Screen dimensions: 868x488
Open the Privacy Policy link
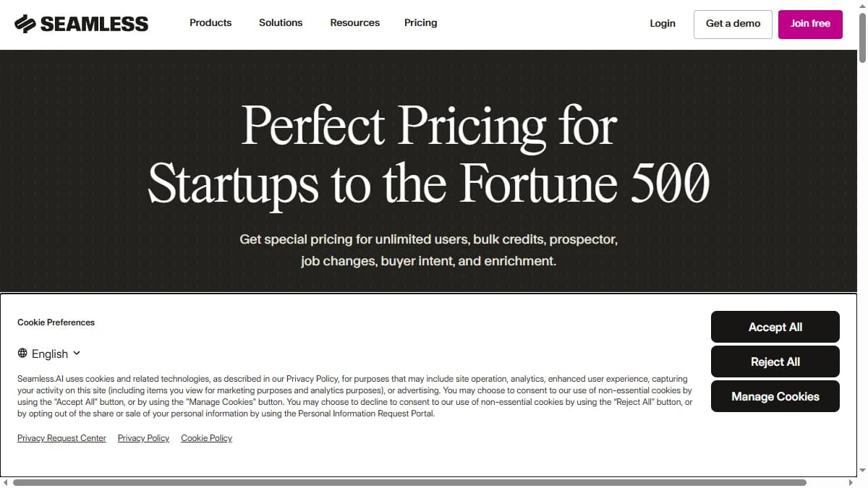[143, 438]
